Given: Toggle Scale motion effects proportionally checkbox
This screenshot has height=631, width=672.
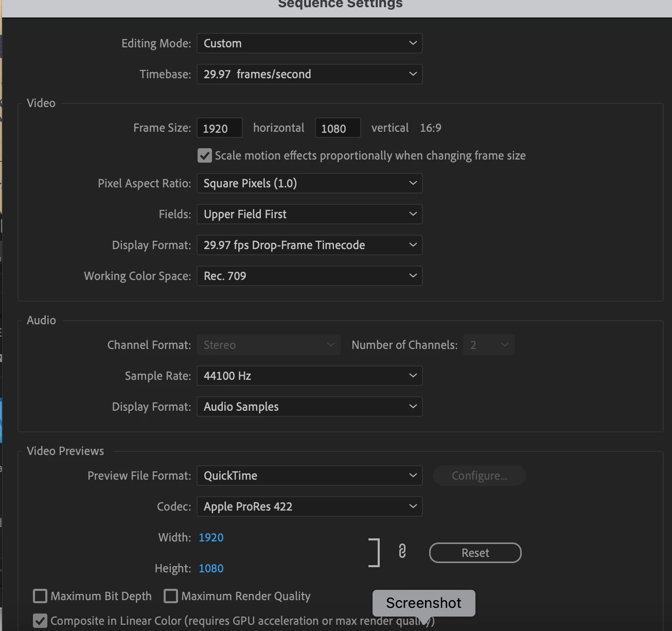Looking at the screenshot, I should [205, 155].
